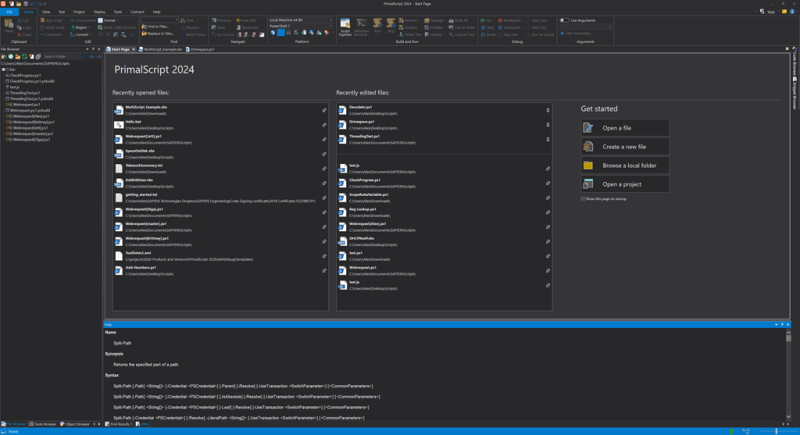This screenshot has width=800, height=435.
Task: Open the Drivespace.ps1 document tab
Action: 200,49
